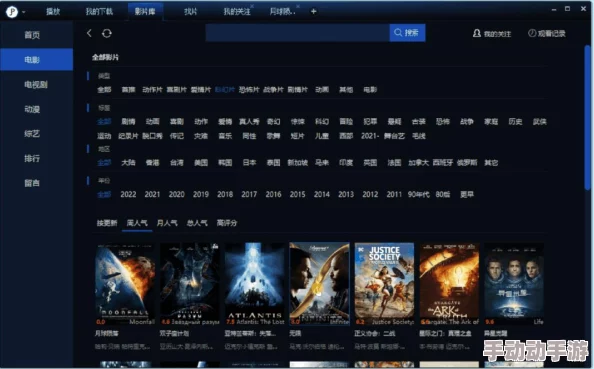Sort movies by 月人气
The image size is (594, 369).
coord(167,223)
